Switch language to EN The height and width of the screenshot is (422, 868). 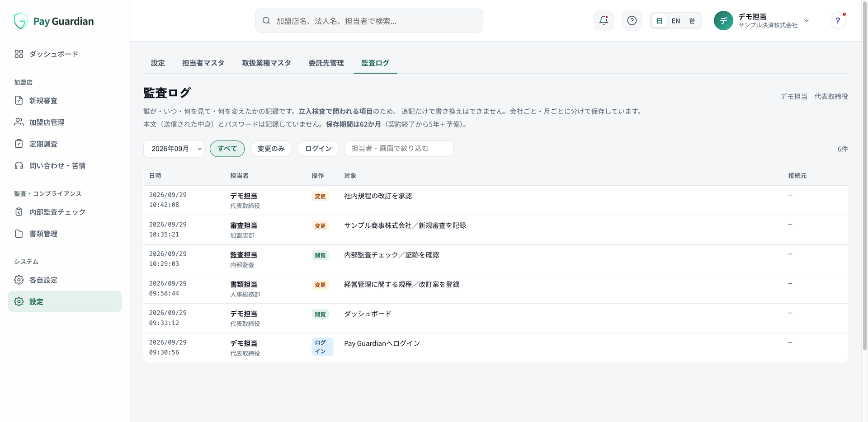[x=676, y=21]
